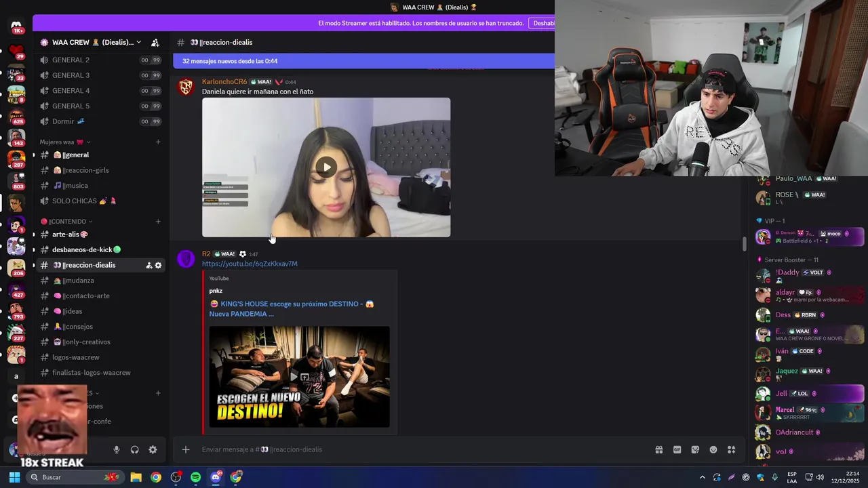Open the SOLO CHICAS channel

(100, 201)
